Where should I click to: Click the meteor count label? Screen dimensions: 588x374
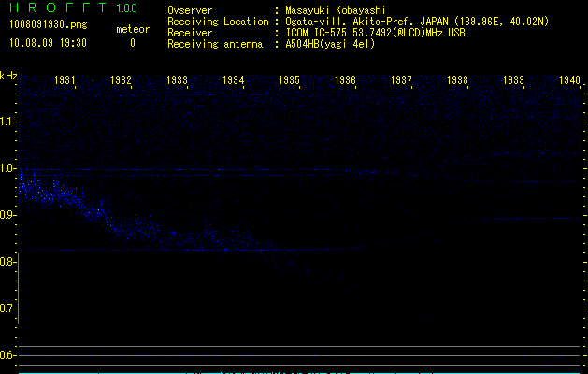[x=133, y=29]
